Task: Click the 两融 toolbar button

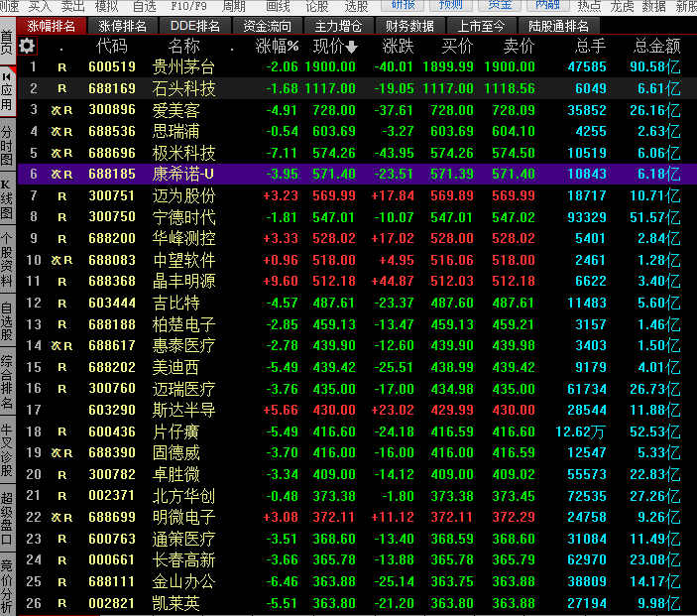Action: pyautogui.click(x=547, y=5)
